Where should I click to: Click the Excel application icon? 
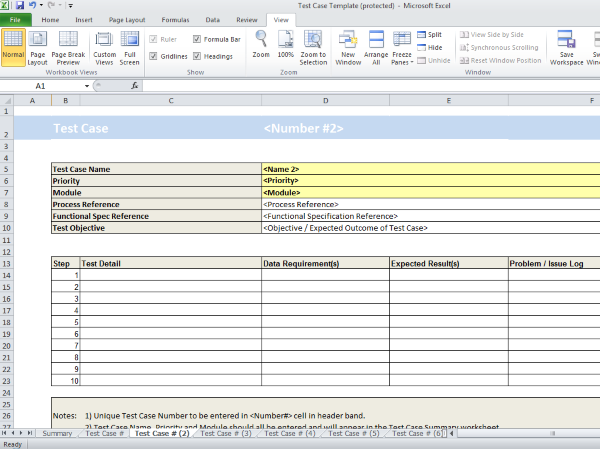click(4, 5)
